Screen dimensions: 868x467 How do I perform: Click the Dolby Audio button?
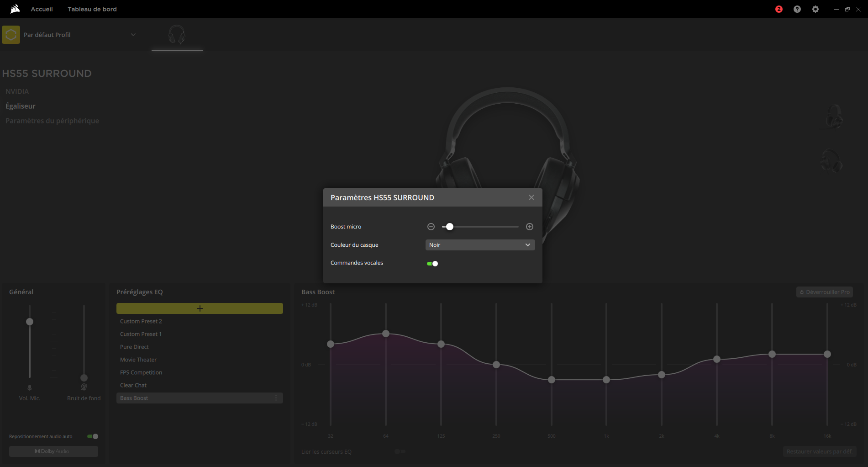point(53,451)
